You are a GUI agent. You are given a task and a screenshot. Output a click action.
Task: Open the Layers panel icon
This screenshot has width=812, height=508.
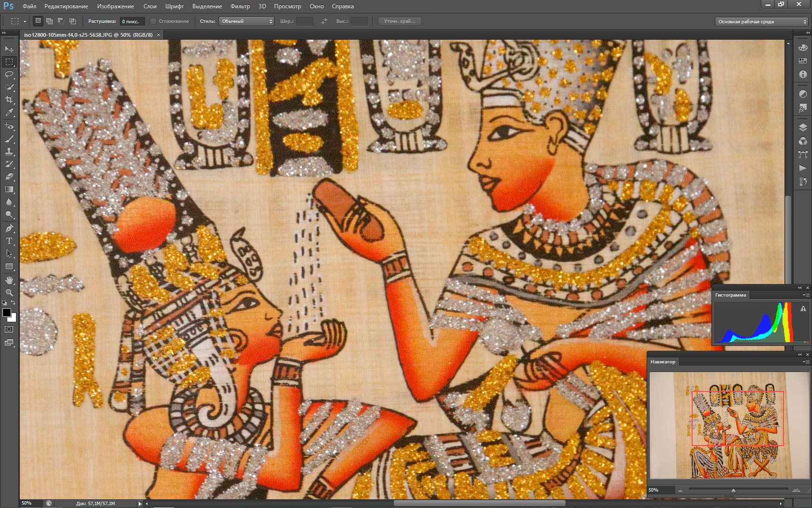(803, 127)
